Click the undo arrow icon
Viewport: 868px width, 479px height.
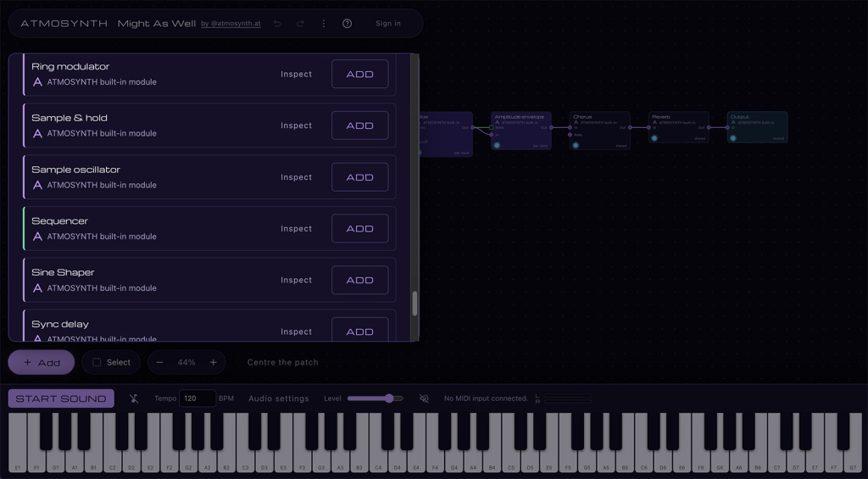click(277, 23)
